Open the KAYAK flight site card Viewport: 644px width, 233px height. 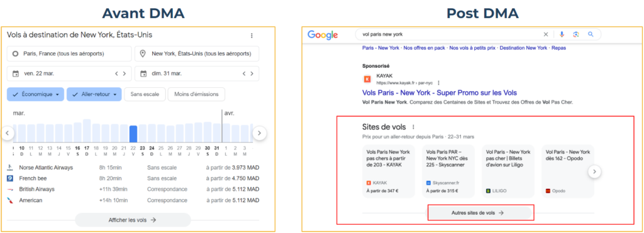tap(389, 171)
